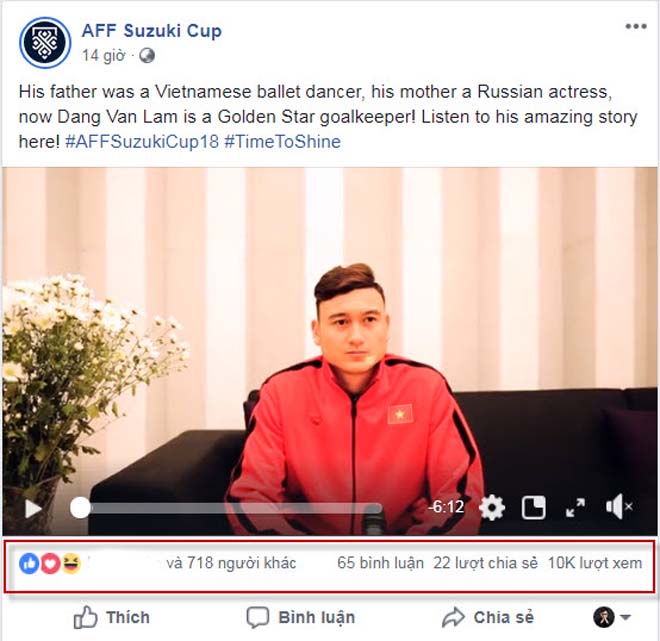View the Haha laughing reactions
Viewport: 660px width, 641px height.
pos(71,563)
